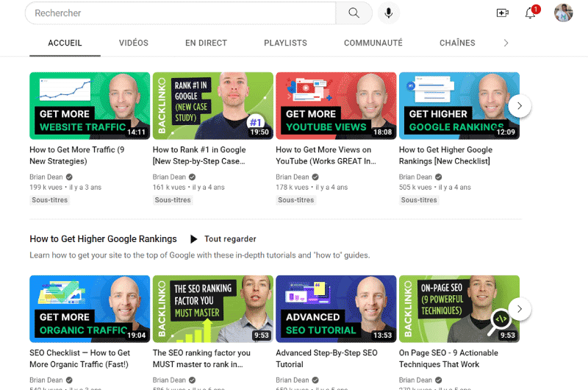Open the How to Get Higher Google Rankings playlist heading
The image size is (588, 390).
103,239
